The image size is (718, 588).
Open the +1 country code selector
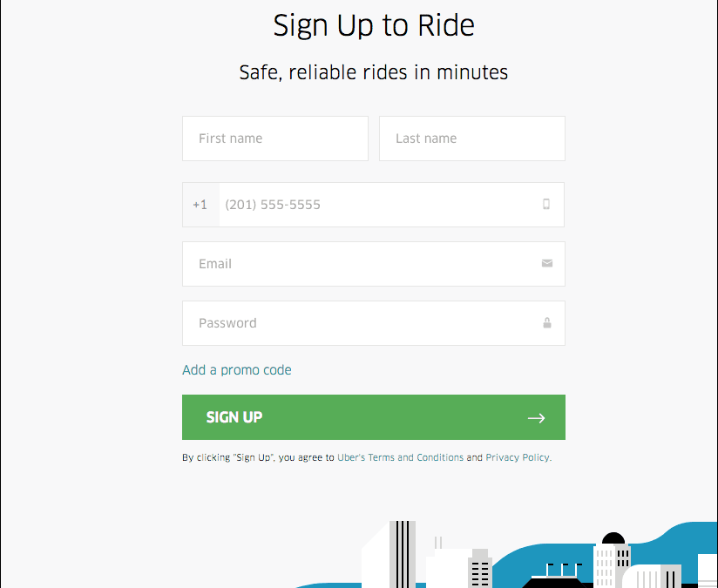200,205
